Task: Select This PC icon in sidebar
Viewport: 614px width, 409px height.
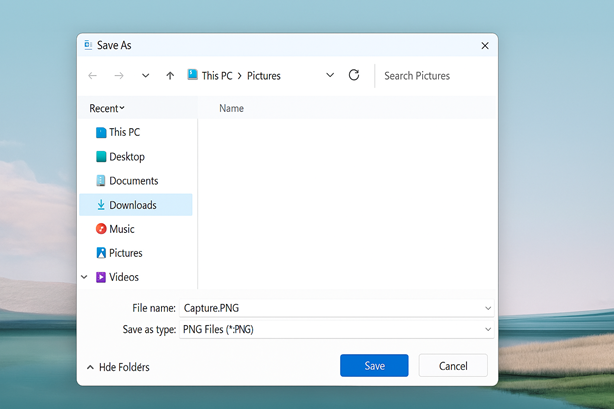Action: (x=101, y=133)
